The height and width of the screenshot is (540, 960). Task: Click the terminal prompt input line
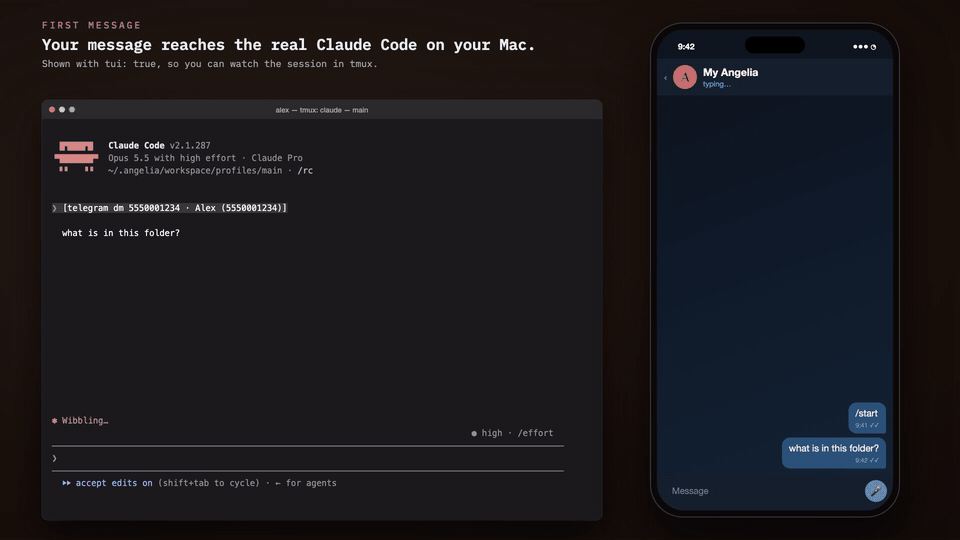coord(308,459)
